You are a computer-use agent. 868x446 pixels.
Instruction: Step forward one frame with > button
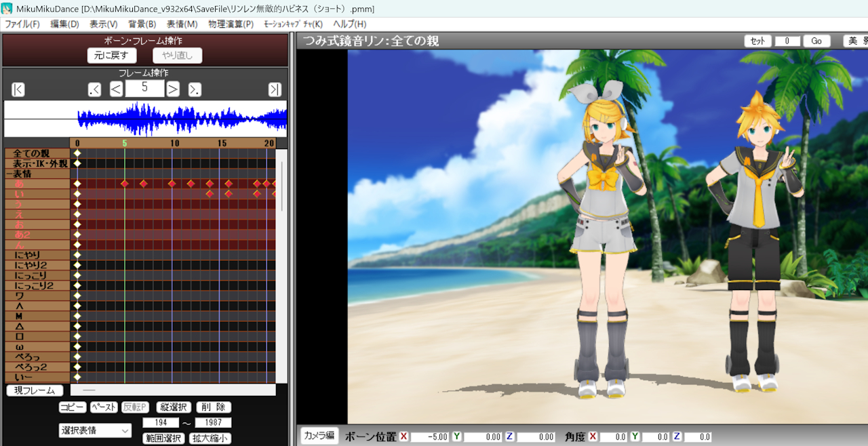(173, 89)
